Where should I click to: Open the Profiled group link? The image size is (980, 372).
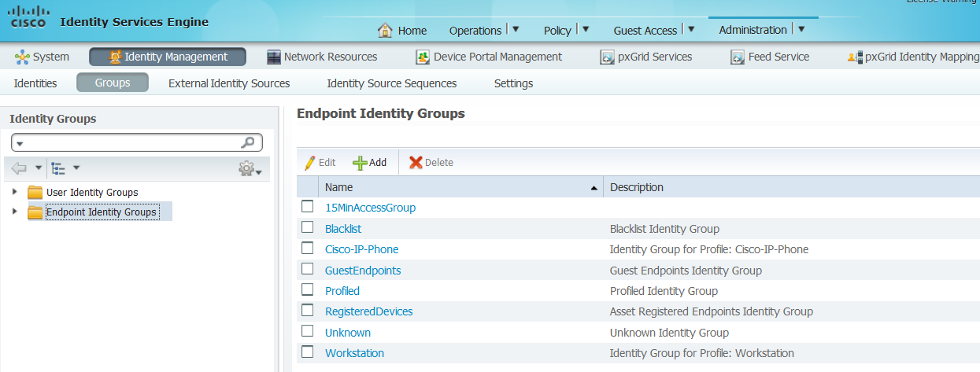click(342, 290)
